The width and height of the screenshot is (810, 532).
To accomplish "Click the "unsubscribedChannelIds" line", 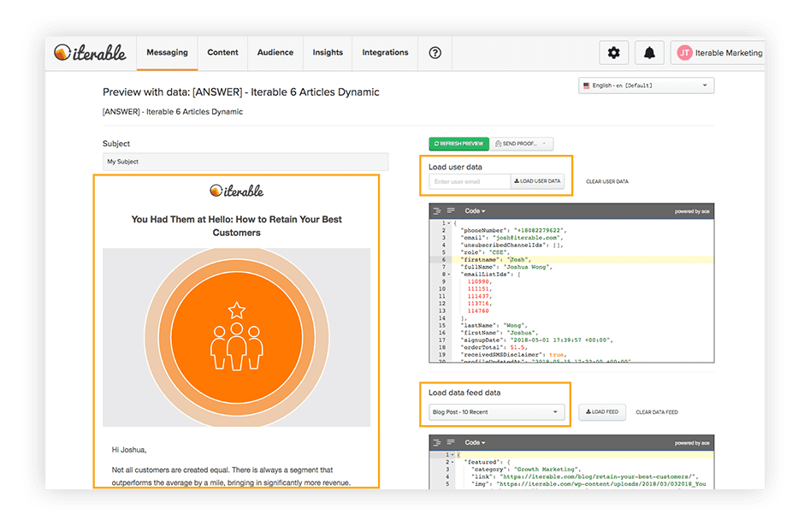I will pos(511,245).
